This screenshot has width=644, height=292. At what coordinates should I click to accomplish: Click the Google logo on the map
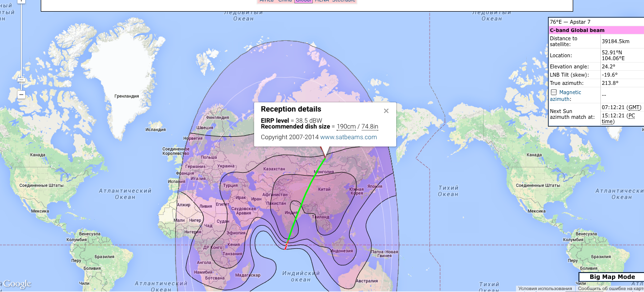(16, 284)
